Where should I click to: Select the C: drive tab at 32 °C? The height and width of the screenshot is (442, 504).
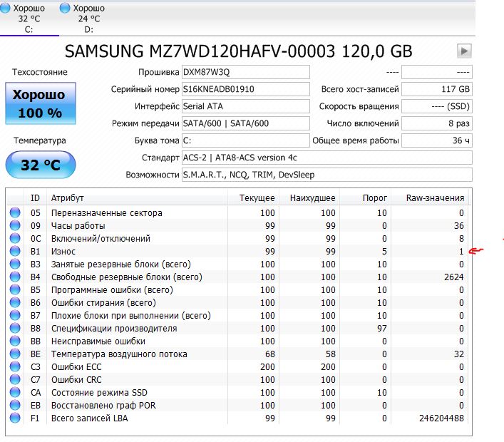click(29, 19)
